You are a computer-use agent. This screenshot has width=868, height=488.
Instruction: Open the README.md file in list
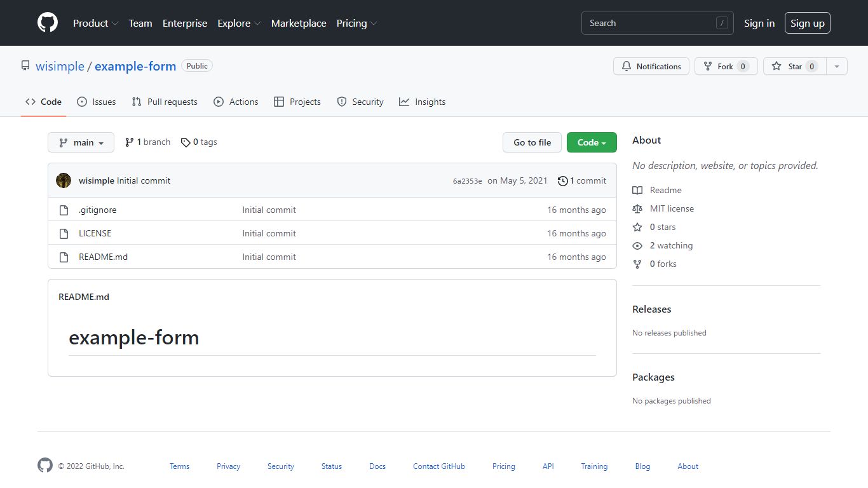[104, 257]
